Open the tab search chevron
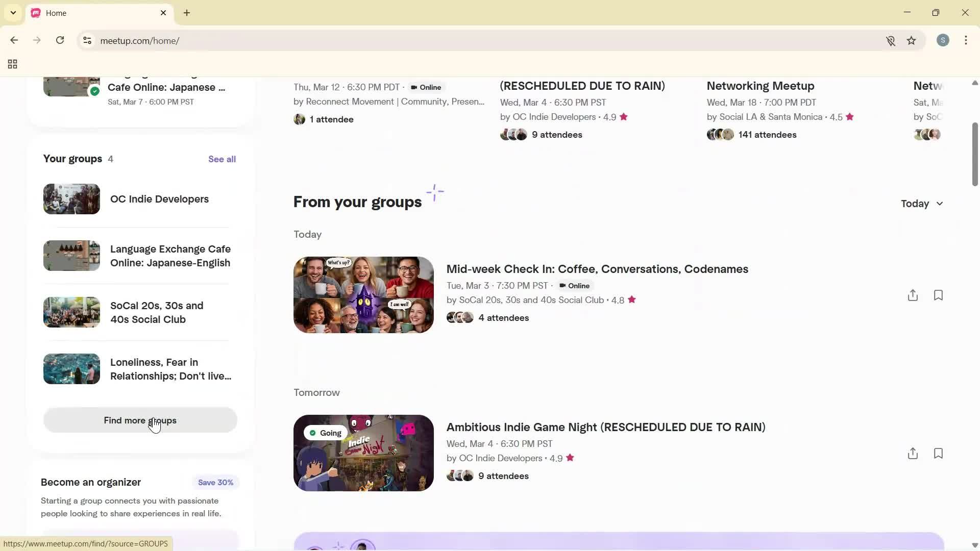The height and width of the screenshot is (551, 980). coord(13,13)
